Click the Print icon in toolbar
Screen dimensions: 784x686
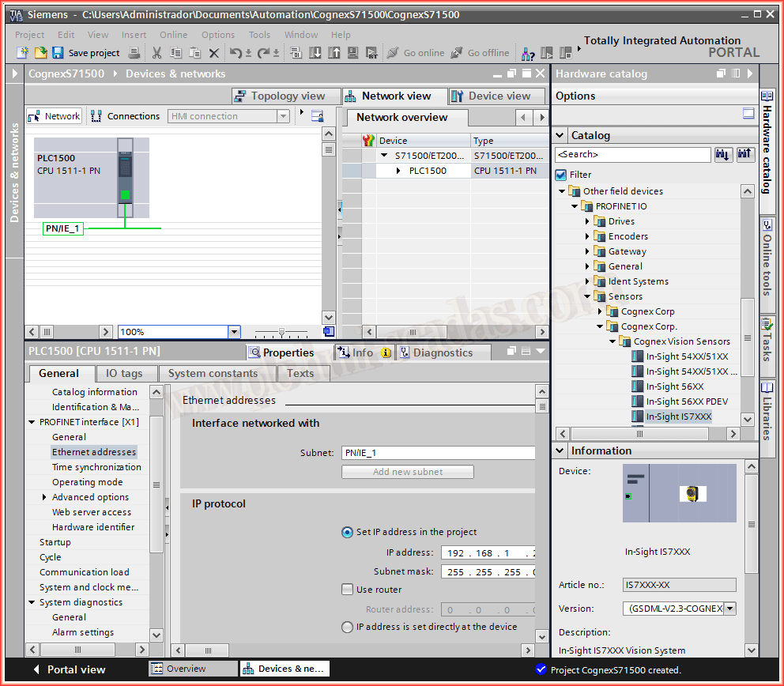(134, 53)
